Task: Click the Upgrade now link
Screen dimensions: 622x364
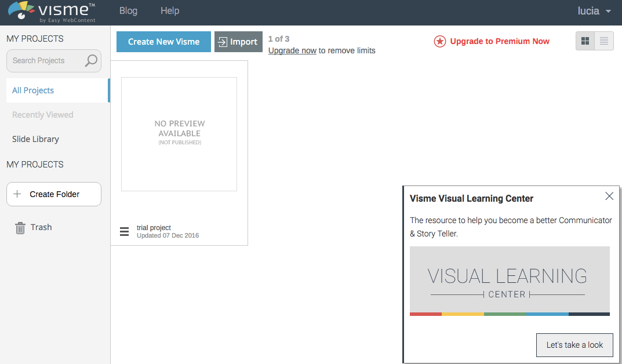Action: point(292,50)
